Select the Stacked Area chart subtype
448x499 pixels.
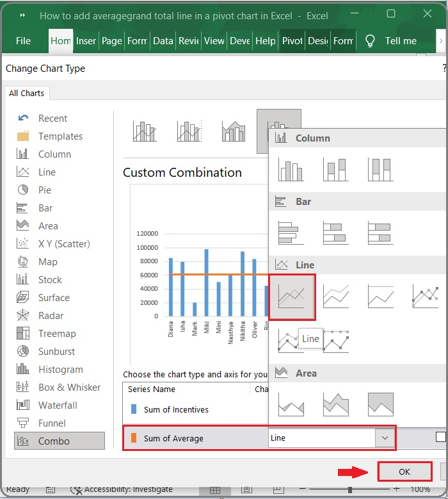[x=336, y=404]
